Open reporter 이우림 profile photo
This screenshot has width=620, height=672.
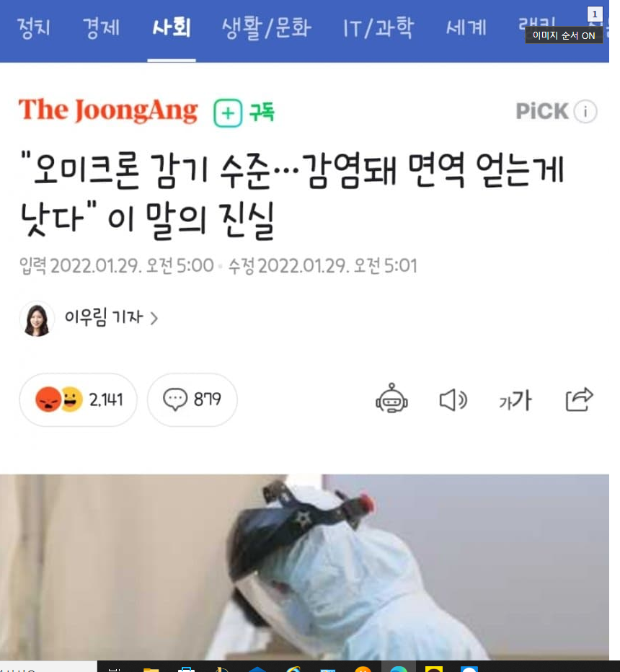pyautogui.click(x=37, y=319)
